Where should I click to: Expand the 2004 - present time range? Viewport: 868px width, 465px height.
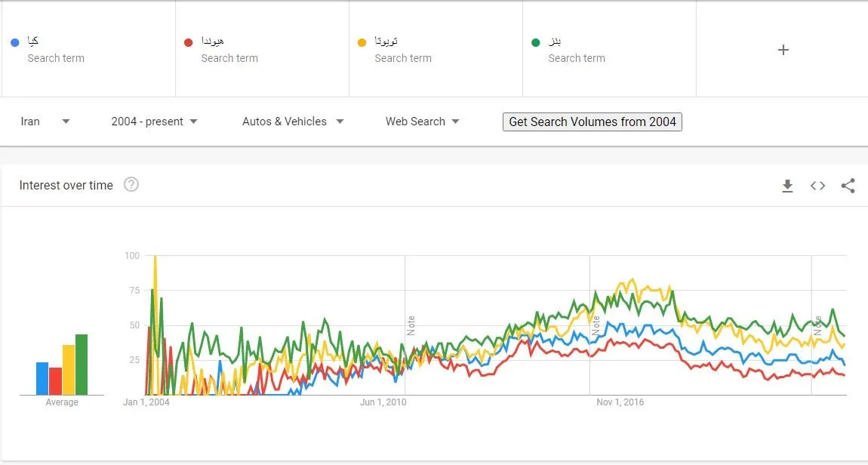(x=155, y=122)
